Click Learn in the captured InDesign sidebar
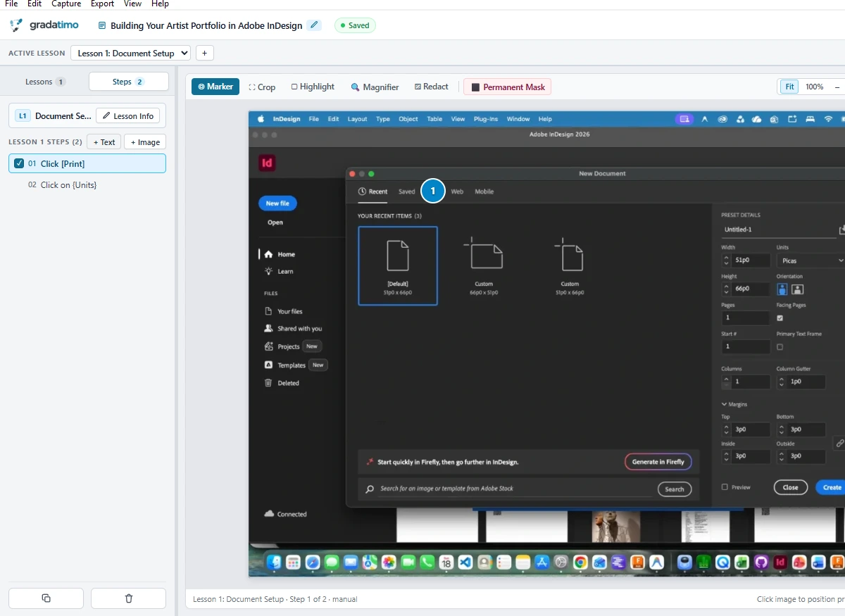This screenshot has width=845, height=616. (279, 271)
